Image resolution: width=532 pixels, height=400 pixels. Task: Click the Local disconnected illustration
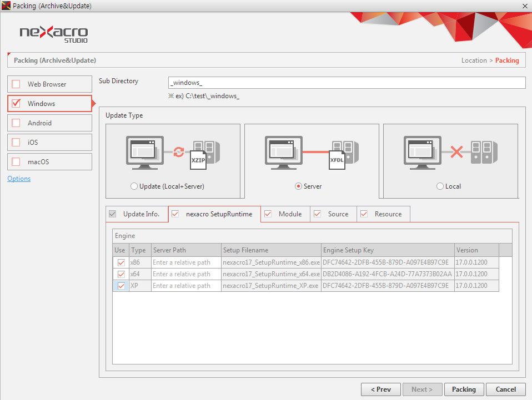[x=450, y=153]
